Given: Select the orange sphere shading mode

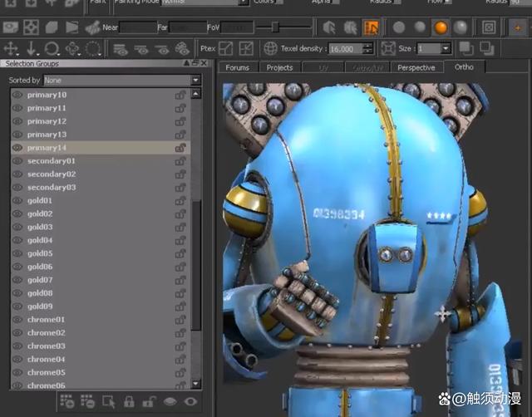Looking at the screenshot, I should pyautogui.click(x=441, y=27).
